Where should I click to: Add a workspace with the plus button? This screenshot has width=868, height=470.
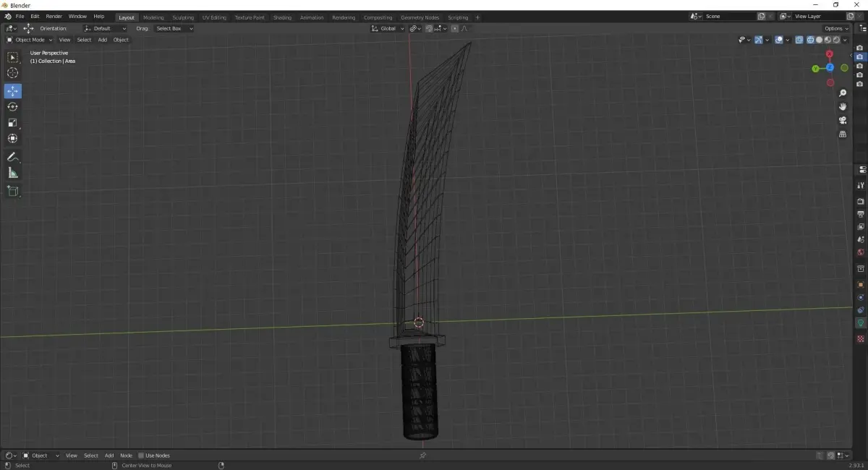point(477,17)
